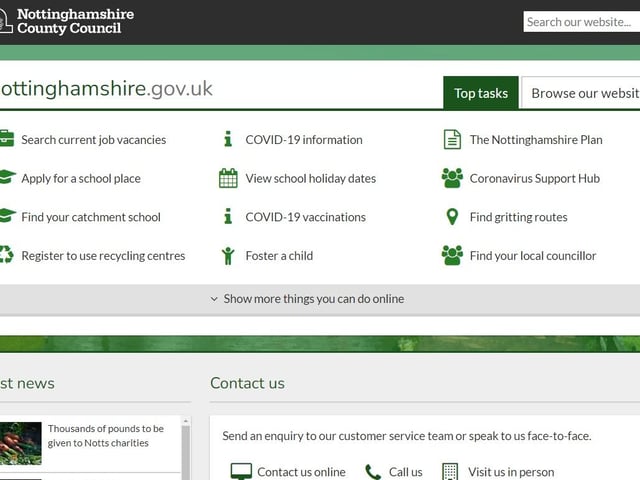
Task: Open COVID-19 vaccinations link
Action: (305, 217)
